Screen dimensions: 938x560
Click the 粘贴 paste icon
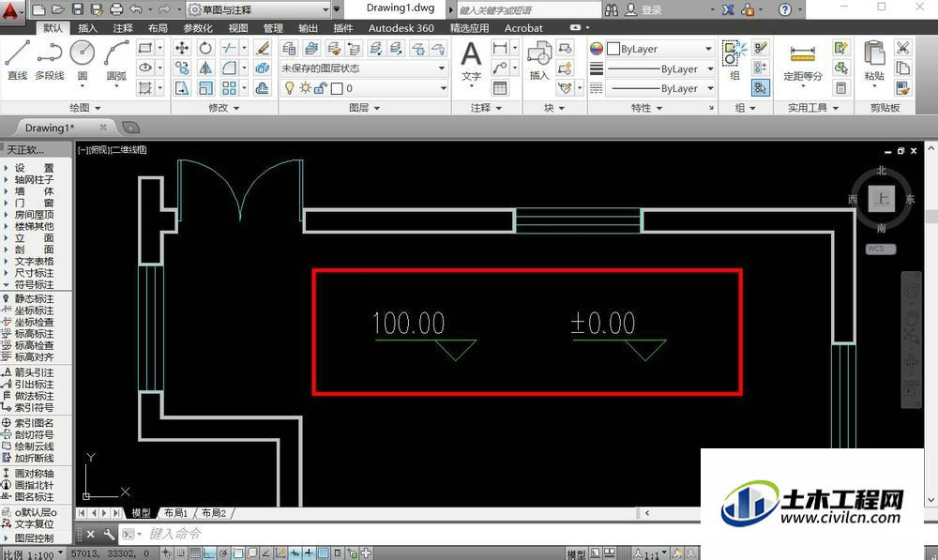(x=874, y=61)
